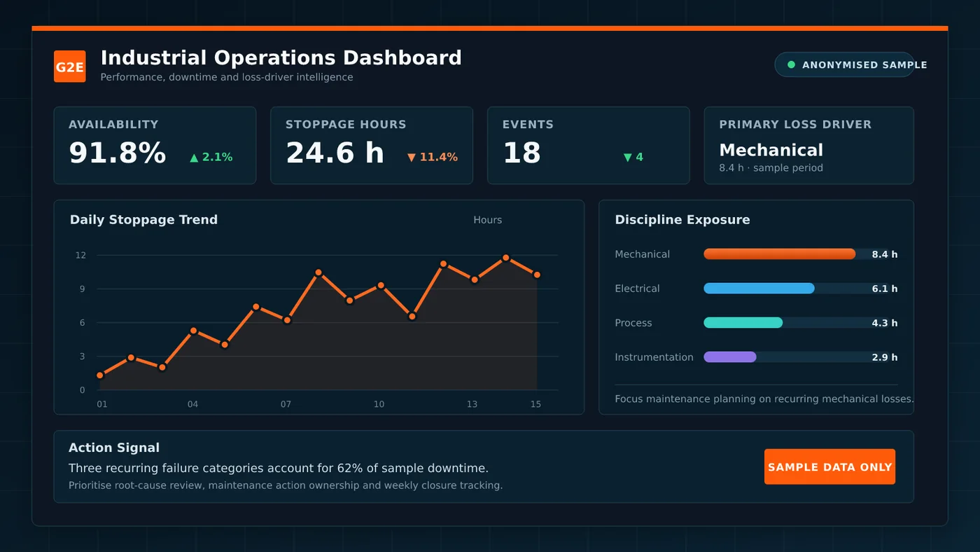
Task: Open the Availability 91.8% card
Action: click(155, 146)
